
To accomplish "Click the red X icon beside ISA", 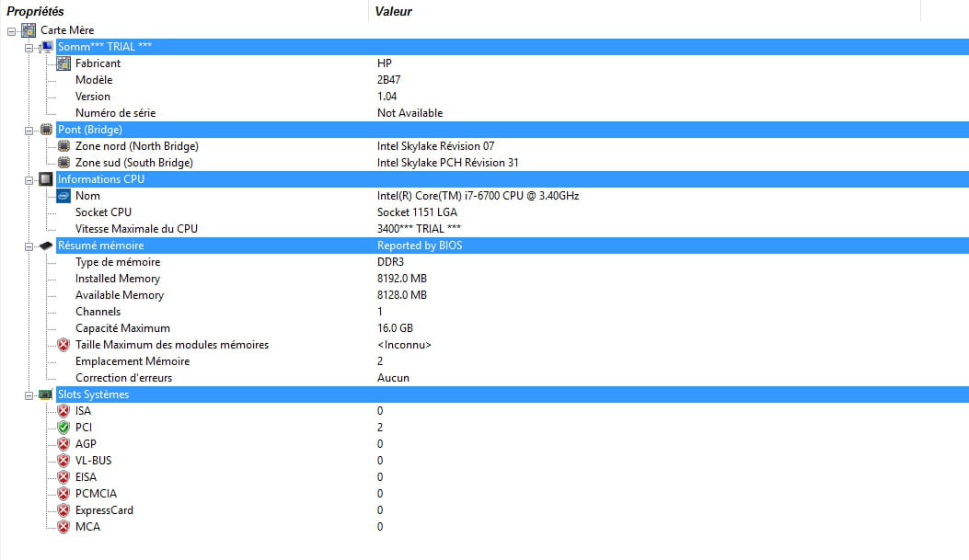I will coord(63,411).
